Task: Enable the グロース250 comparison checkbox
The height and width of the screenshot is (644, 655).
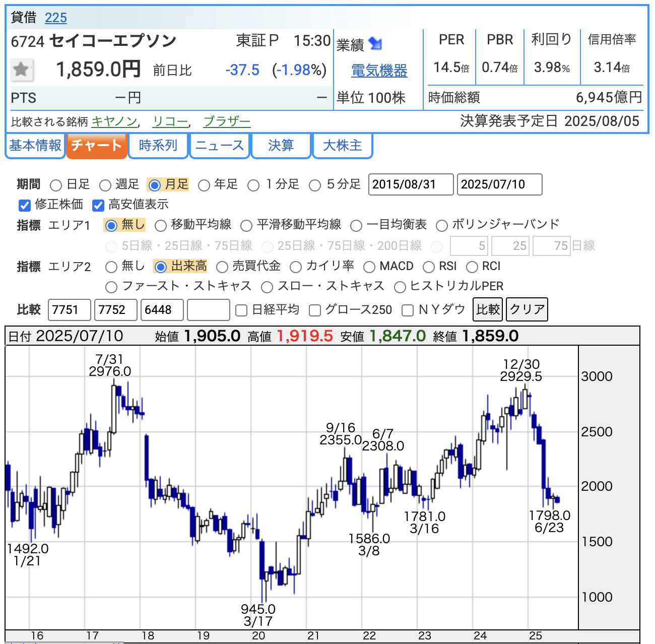Action: pyautogui.click(x=315, y=310)
